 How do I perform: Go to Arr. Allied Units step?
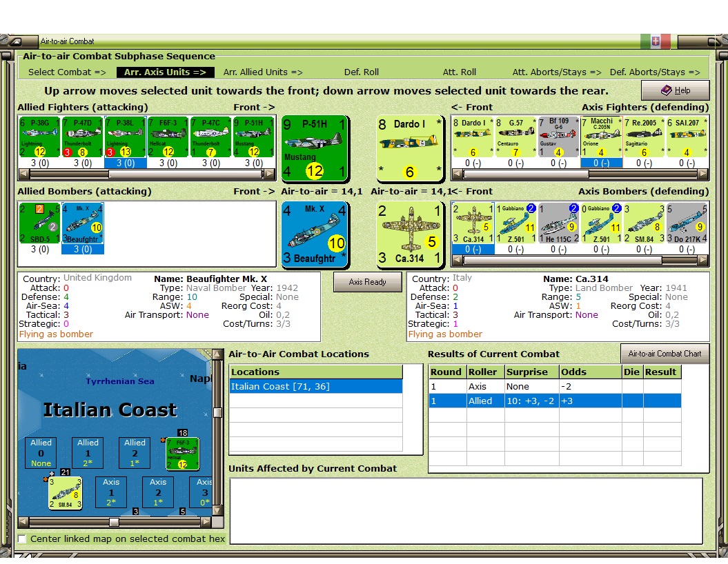[x=263, y=72]
